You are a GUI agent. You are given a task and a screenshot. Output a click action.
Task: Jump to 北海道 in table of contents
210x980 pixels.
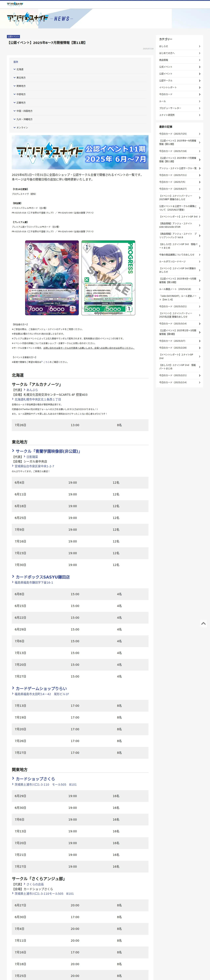click(20, 69)
